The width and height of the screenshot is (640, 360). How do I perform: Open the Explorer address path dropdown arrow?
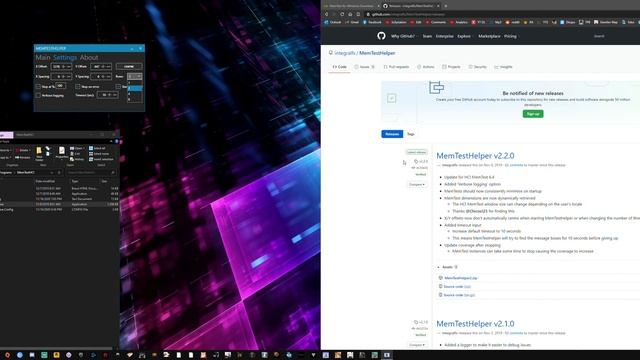(x=52, y=173)
